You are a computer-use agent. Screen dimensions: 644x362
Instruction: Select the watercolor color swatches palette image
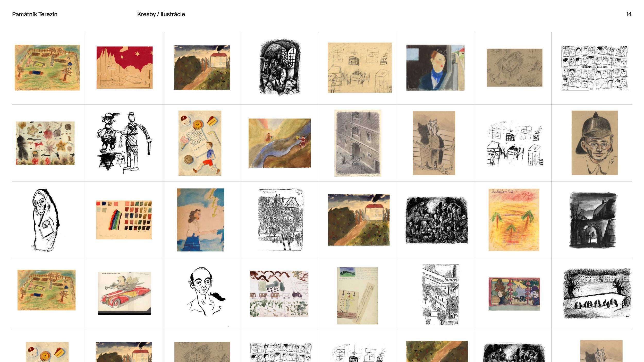(x=124, y=220)
